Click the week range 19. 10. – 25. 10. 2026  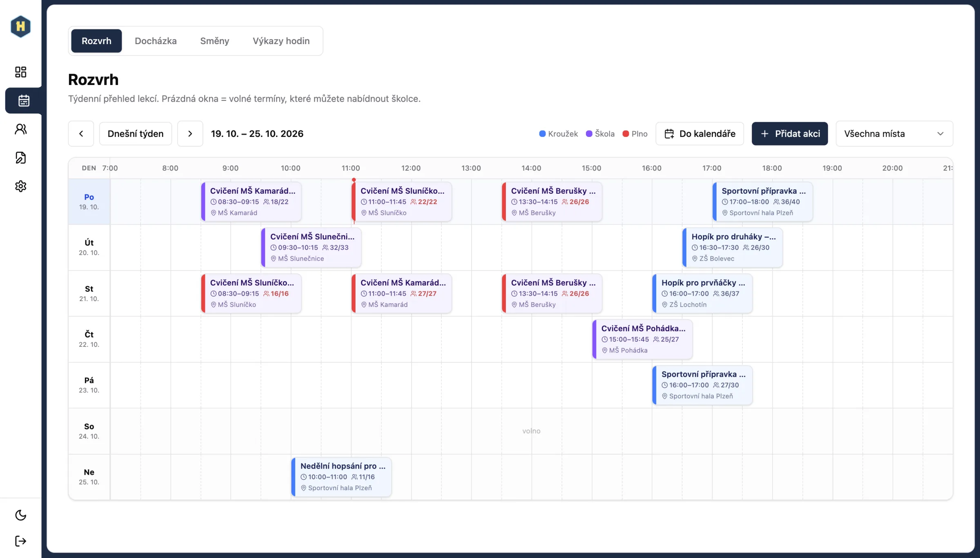pyautogui.click(x=257, y=134)
